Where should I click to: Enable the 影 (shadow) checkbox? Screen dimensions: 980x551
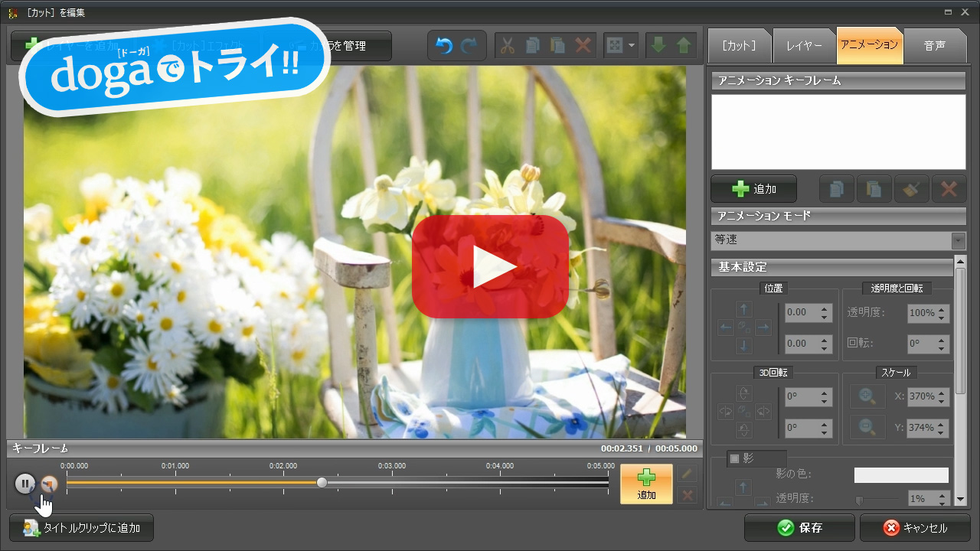coord(736,458)
